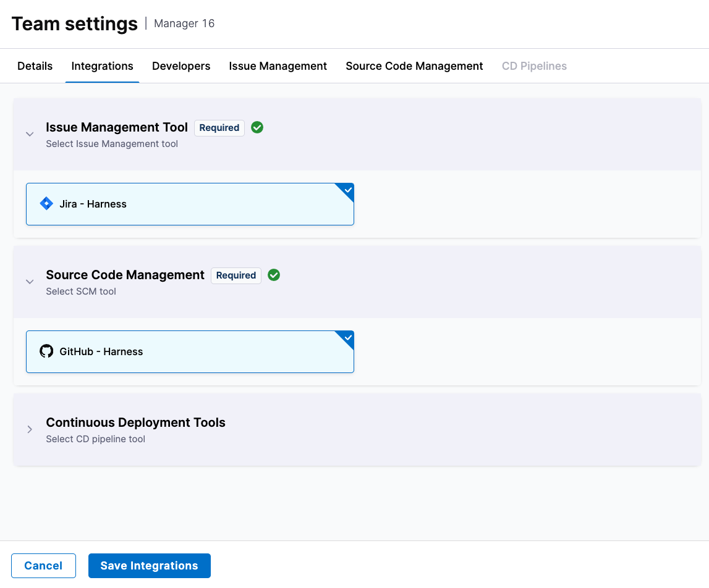Screen dimensions: 709x588
Task: Click green checkmark beside Issue Management Tool
Action: 258,128
